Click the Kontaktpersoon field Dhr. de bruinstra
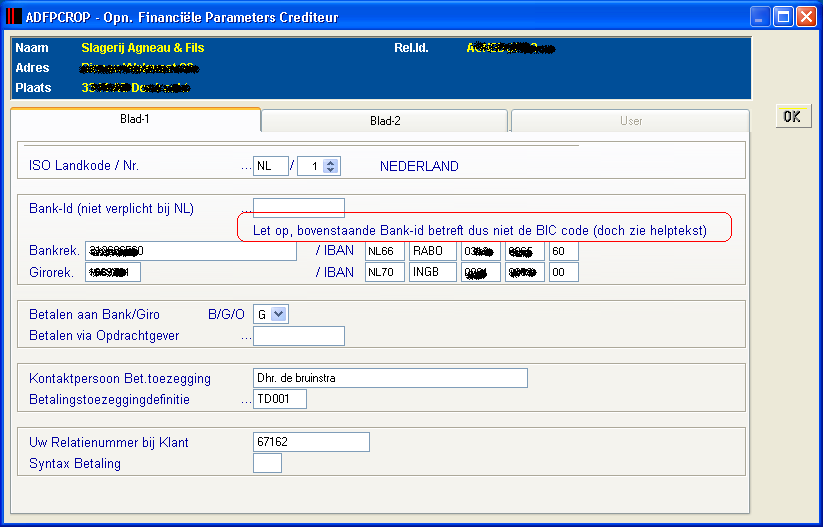The height and width of the screenshot is (527, 823). click(390, 378)
